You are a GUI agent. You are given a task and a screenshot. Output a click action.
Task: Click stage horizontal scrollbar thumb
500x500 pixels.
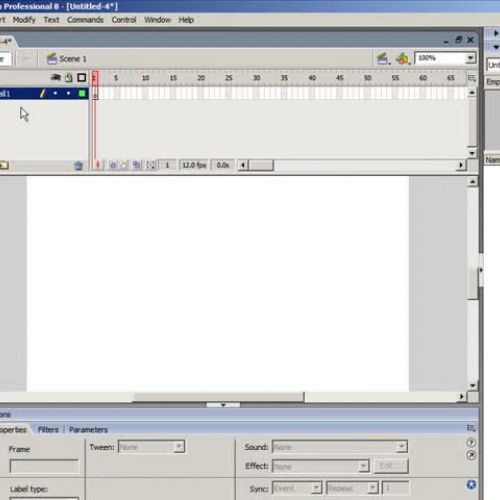point(219,397)
